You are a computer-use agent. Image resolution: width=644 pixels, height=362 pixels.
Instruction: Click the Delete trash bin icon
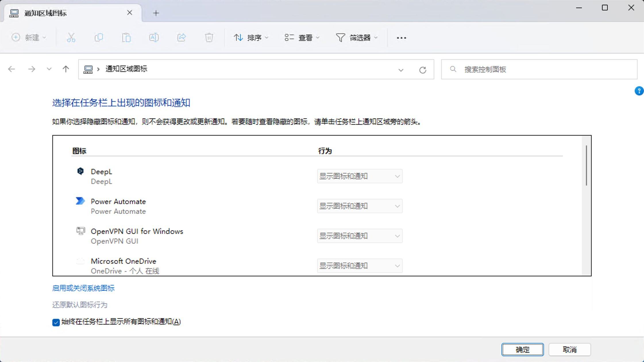(x=209, y=38)
